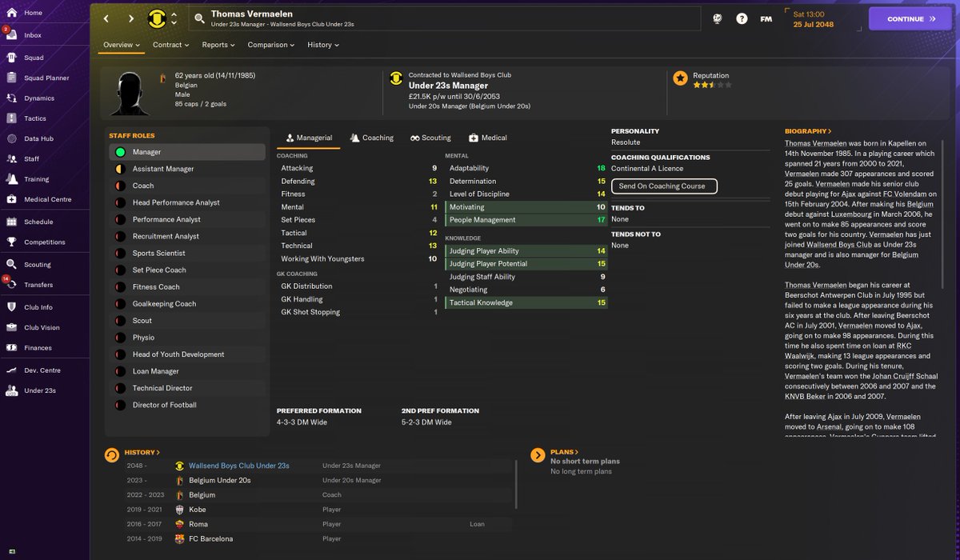Image resolution: width=960 pixels, height=560 pixels.
Task: Open the Training sidebar icon
Action: point(11,179)
